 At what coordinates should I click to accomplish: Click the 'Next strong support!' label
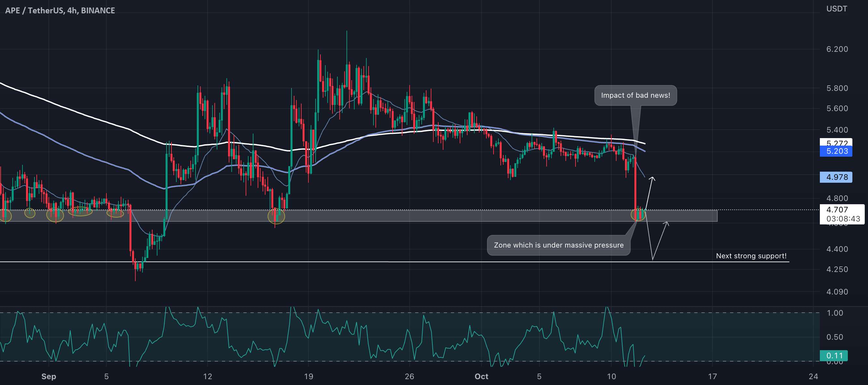tap(751, 256)
